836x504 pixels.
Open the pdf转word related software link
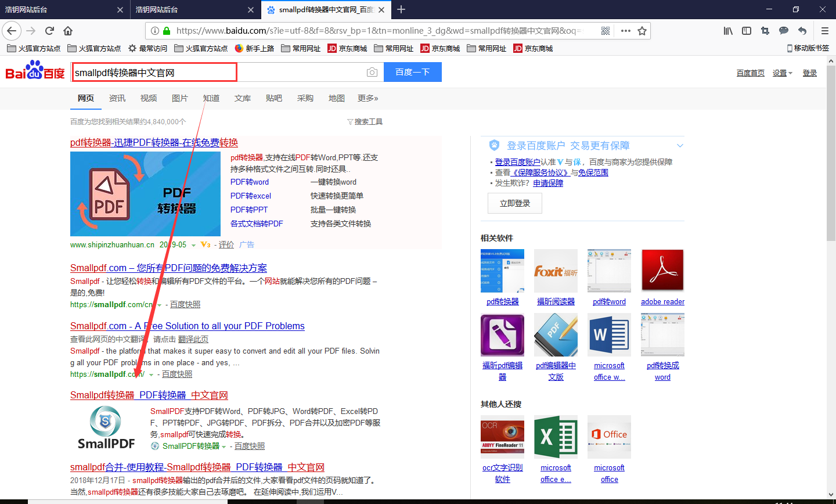609,302
